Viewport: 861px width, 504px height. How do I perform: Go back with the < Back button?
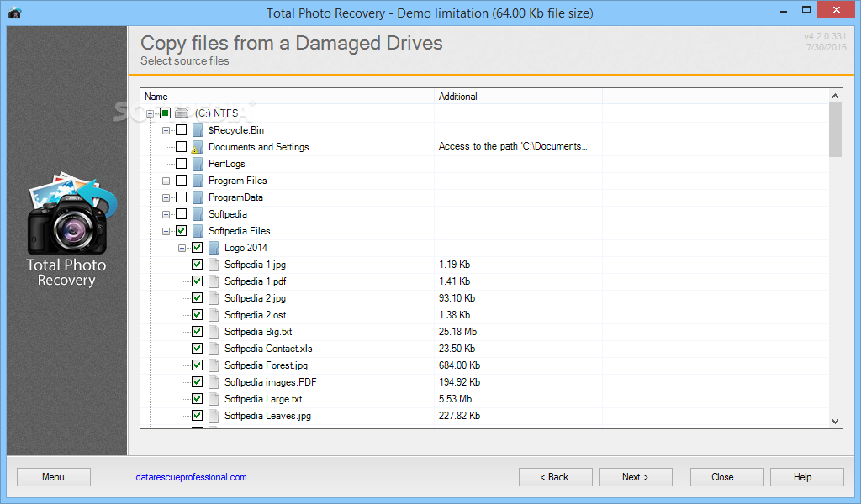point(555,477)
